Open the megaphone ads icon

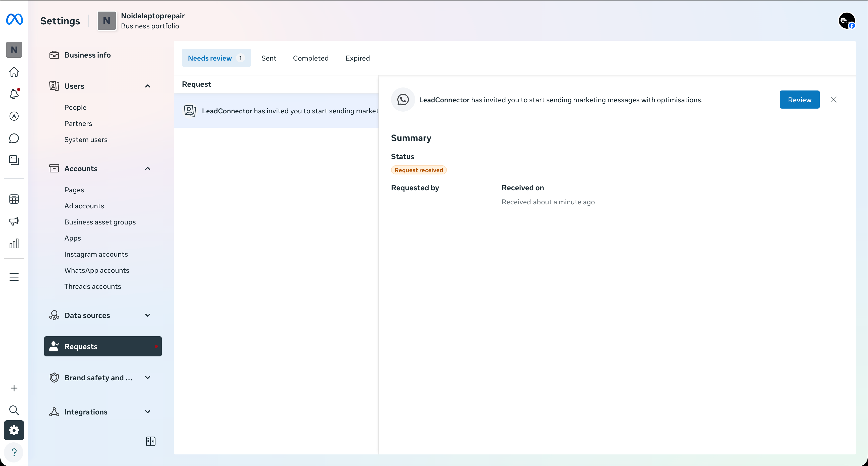[14, 221]
